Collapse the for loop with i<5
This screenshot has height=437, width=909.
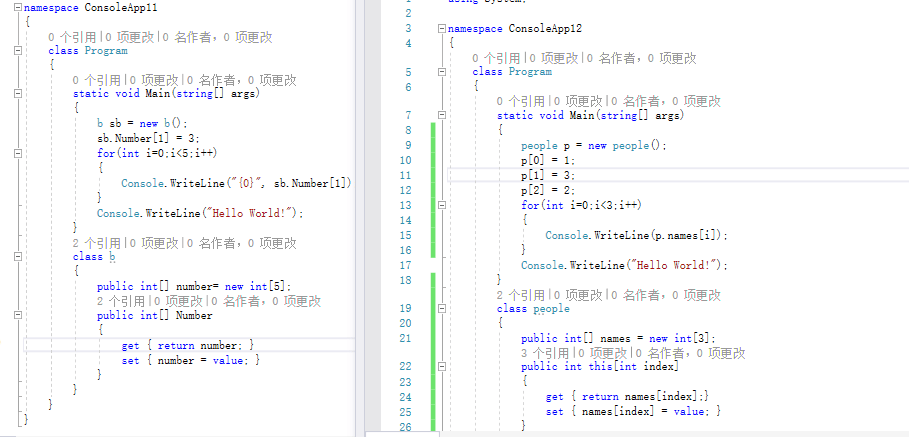tap(17, 154)
